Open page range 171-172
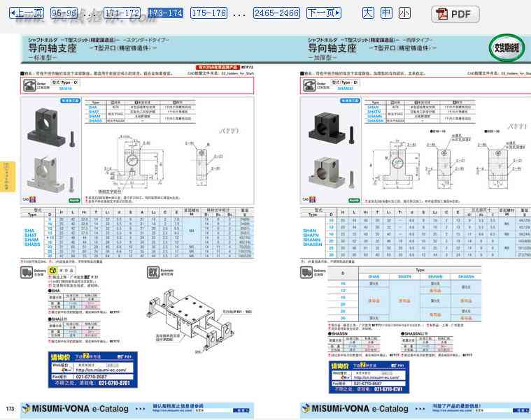The width and height of the screenshot is (531, 420). point(122,13)
